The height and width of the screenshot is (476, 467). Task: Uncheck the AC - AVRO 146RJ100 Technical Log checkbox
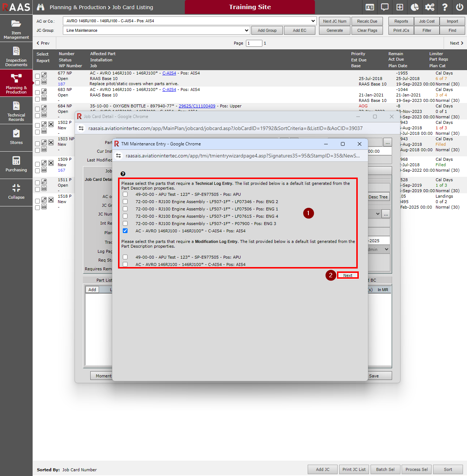tap(125, 231)
